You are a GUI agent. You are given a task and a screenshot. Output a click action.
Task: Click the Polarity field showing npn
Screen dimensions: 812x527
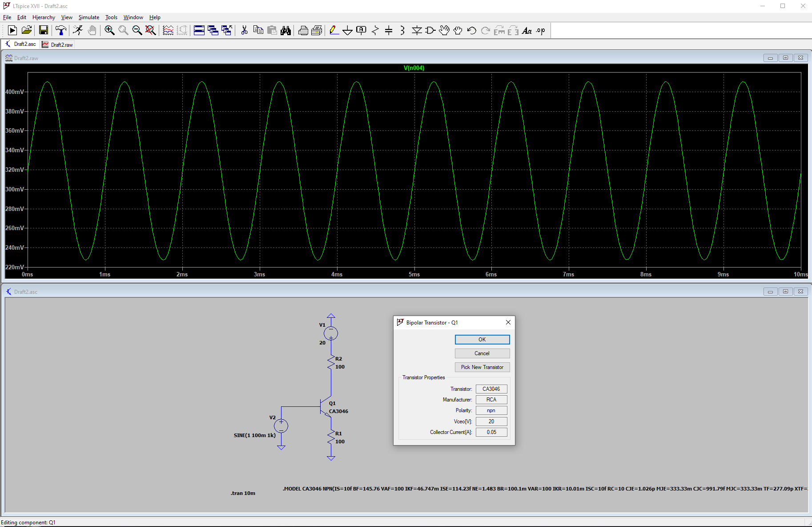pyautogui.click(x=491, y=410)
